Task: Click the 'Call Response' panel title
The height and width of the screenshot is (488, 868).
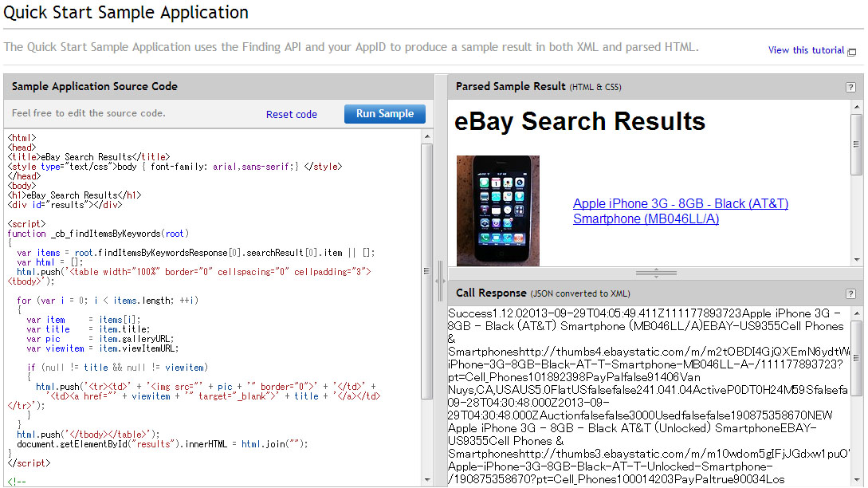Action: click(490, 293)
